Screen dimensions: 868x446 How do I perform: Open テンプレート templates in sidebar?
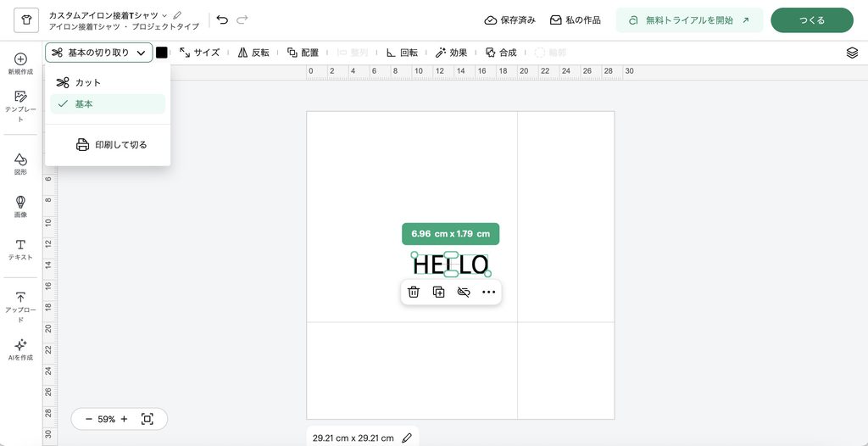(x=20, y=106)
